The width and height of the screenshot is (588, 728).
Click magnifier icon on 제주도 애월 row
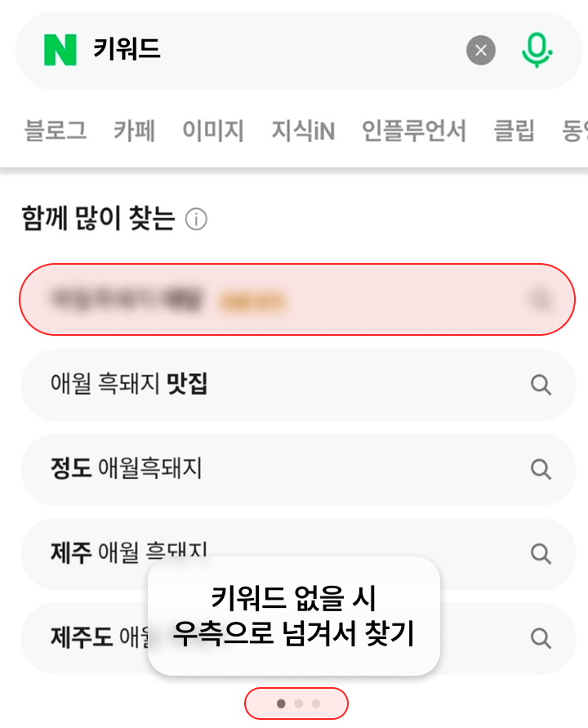pyautogui.click(x=541, y=638)
